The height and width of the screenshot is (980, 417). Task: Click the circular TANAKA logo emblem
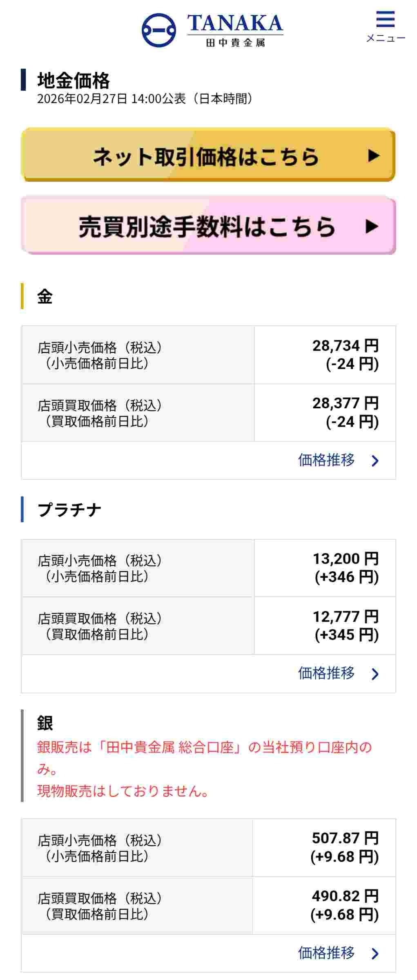(159, 30)
